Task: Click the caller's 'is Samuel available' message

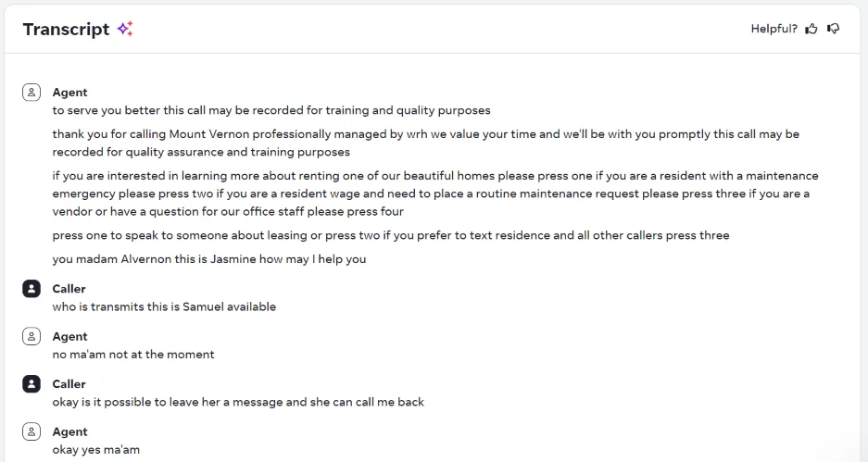Action: 164,306
